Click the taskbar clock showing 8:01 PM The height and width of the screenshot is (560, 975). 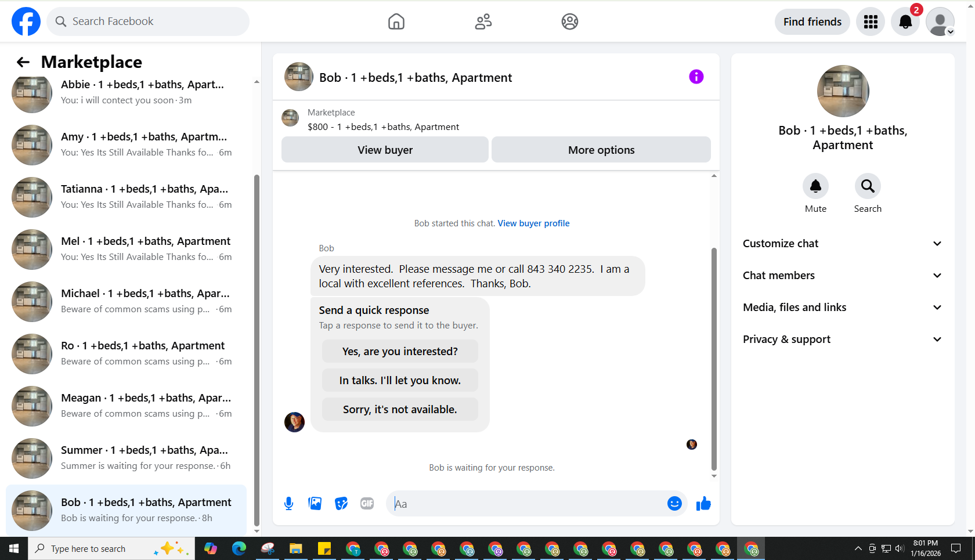(926, 548)
